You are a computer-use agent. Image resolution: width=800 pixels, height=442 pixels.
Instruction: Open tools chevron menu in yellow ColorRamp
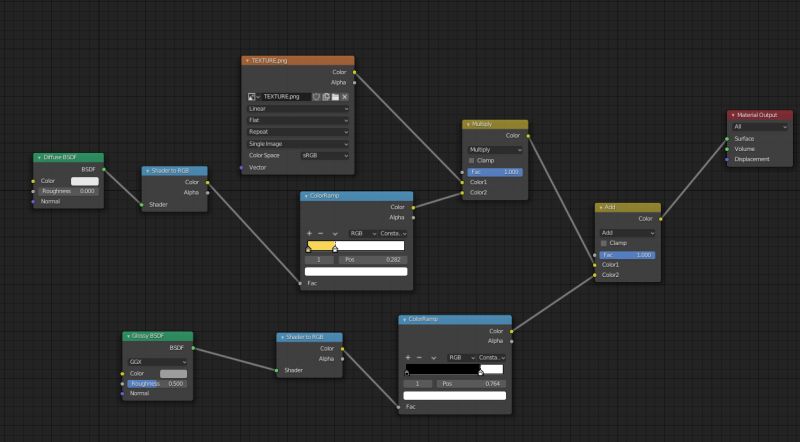pos(335,234)
